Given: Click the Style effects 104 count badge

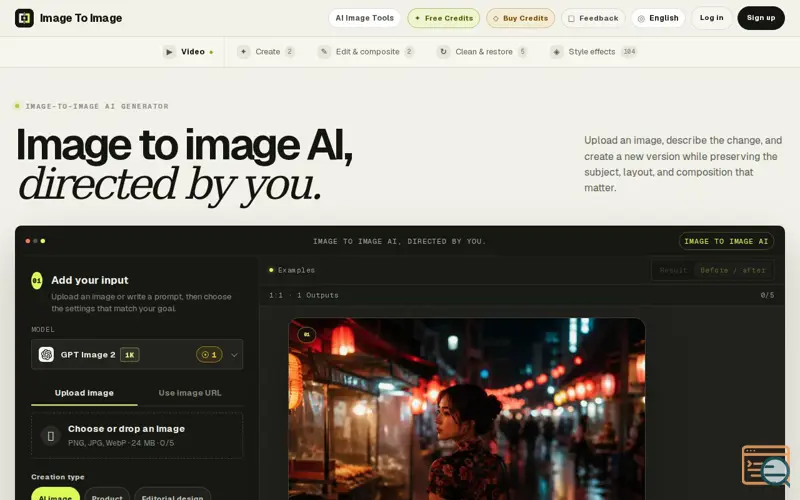Looking at the screenshot, I should click(629, 52).
